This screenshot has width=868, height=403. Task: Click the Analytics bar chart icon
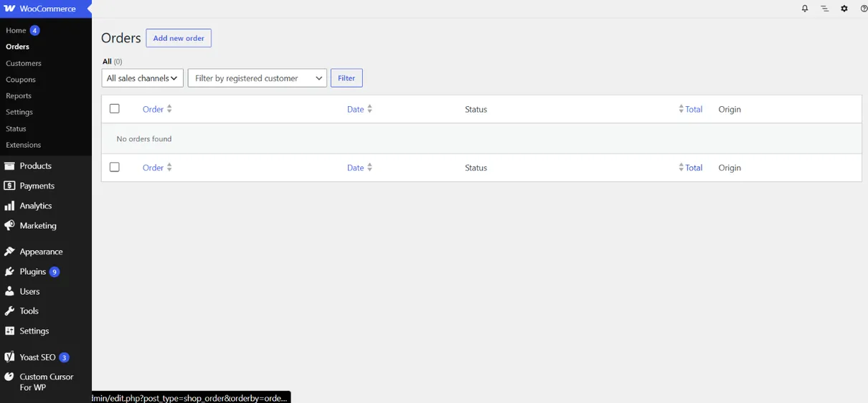[x=9, y=206]
